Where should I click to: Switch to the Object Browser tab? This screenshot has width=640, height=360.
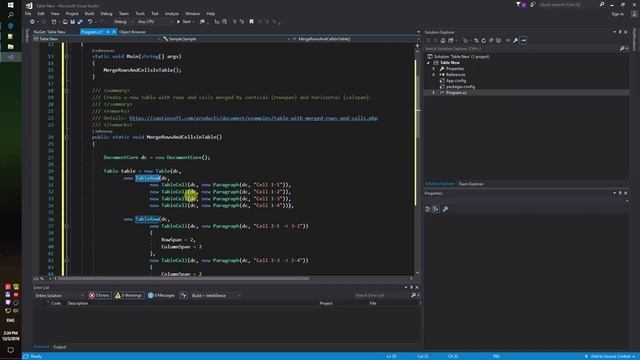132,32
